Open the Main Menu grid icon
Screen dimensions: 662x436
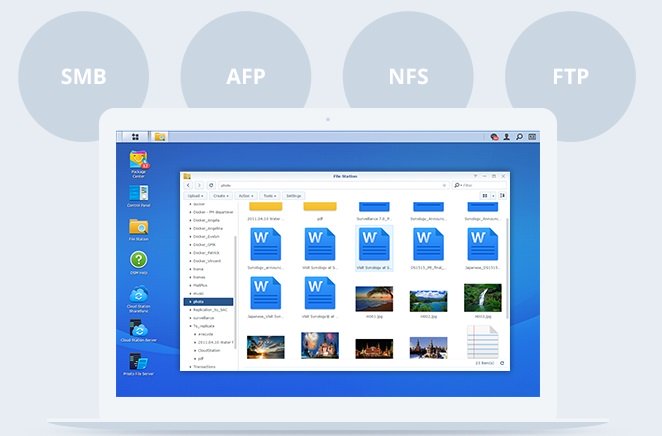point(134,136)
